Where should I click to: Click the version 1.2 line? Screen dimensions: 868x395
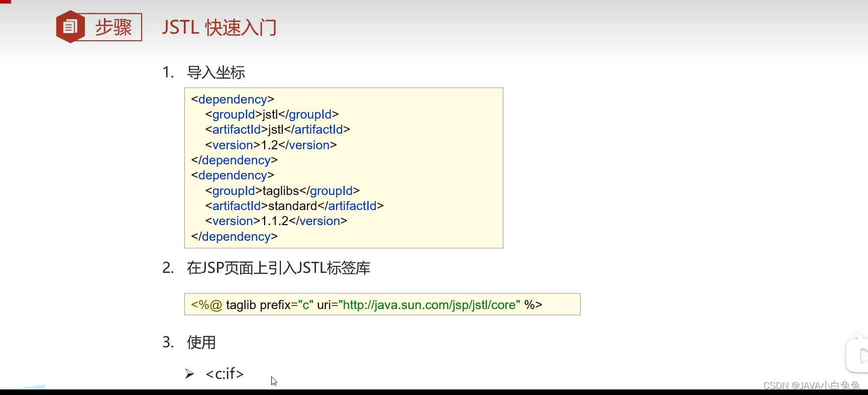coord(271,145)
